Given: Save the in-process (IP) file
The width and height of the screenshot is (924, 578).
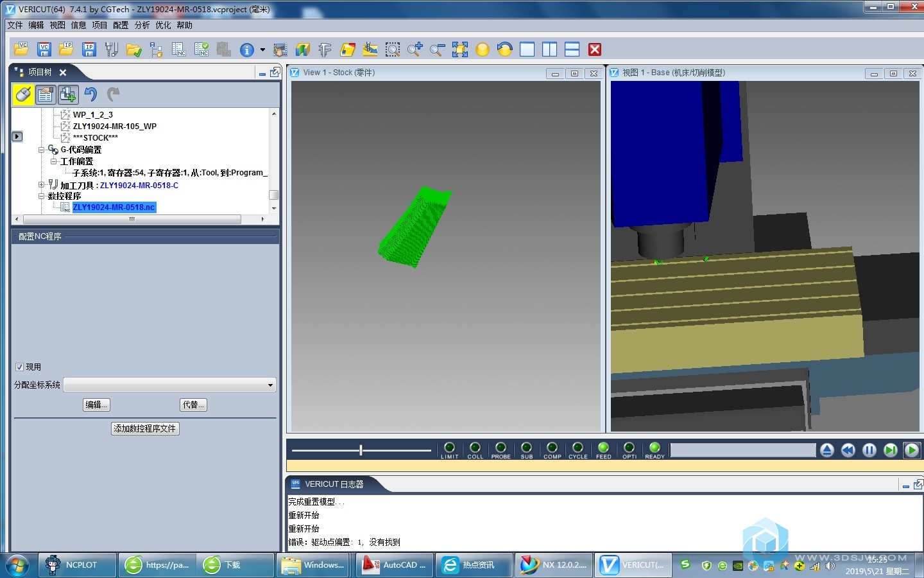Looking at the screenshot, I should pyautogui.click(x=89, y=49).
